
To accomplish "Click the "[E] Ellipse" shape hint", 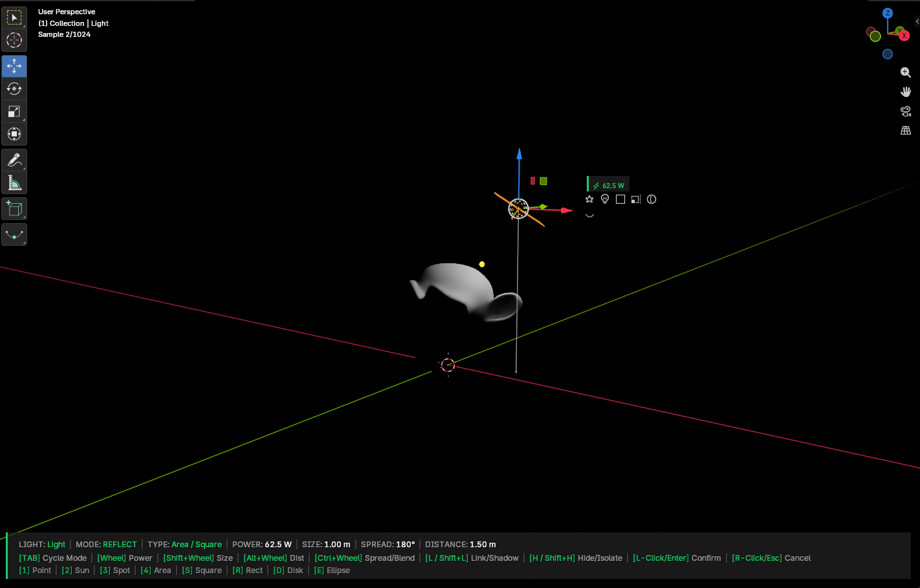I will pos(332,571).
